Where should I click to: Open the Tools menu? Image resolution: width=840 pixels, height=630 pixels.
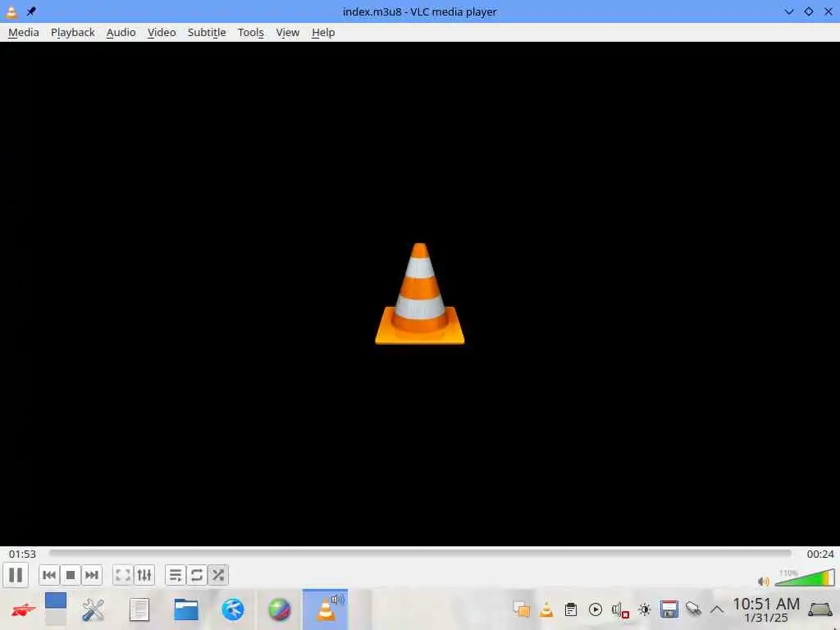coord(251,33)
